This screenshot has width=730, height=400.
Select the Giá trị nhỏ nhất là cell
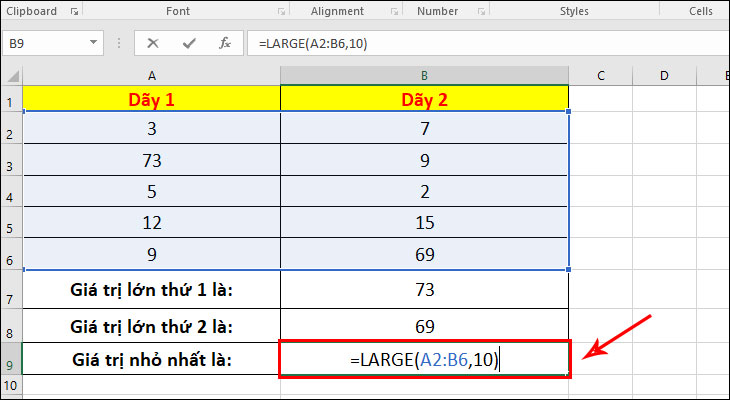[151, 359]
